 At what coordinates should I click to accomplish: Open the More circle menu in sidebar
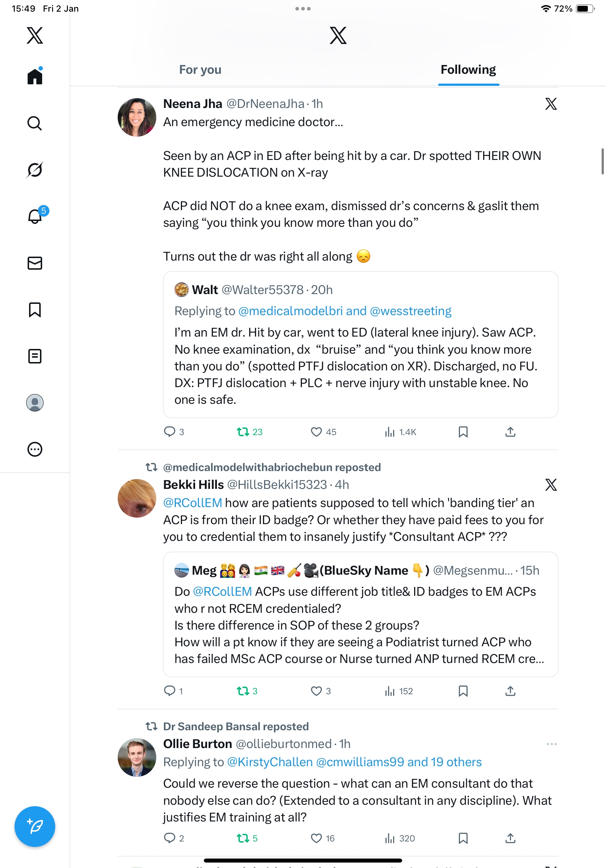(35, 450)
